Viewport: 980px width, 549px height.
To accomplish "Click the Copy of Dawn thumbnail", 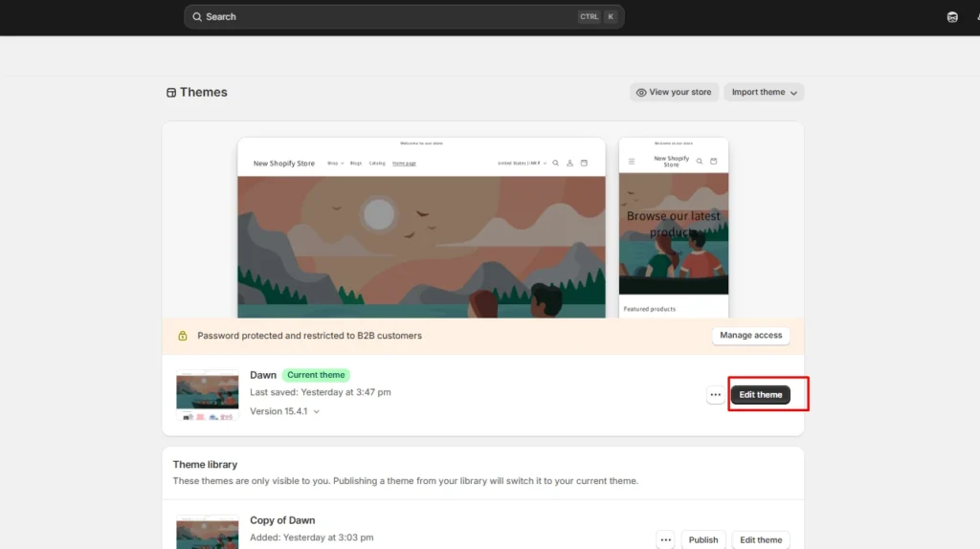I will pyautogui.click(x=208, y=532).
